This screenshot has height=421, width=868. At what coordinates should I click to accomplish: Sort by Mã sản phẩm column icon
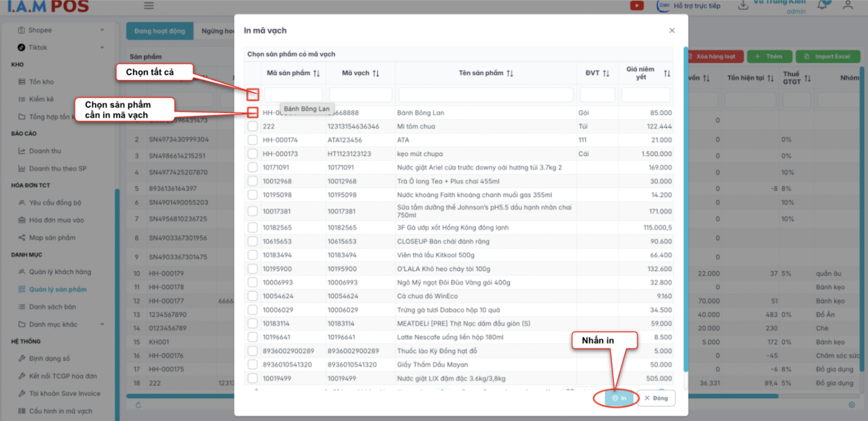(317, 73)
